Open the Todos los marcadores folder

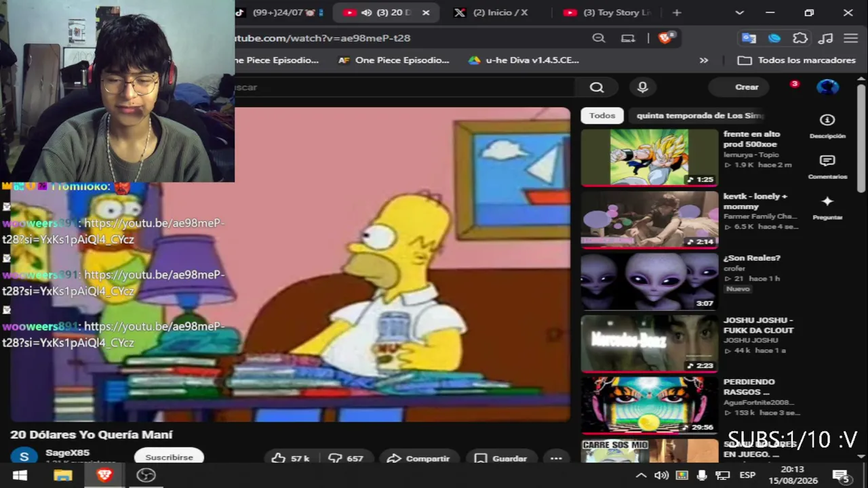pos(797,60)
